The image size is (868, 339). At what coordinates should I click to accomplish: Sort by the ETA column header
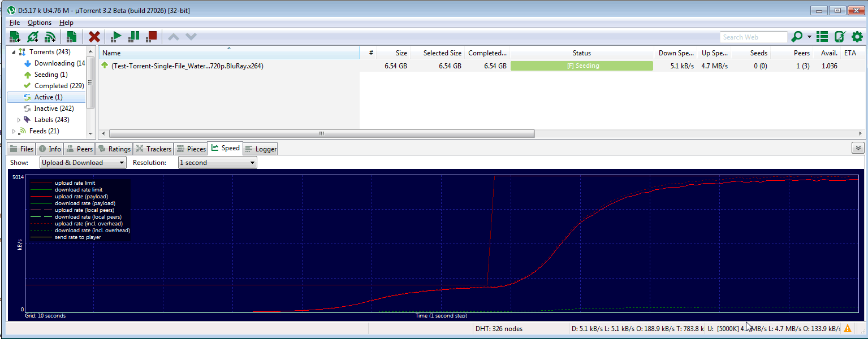[x=853, y=53]
